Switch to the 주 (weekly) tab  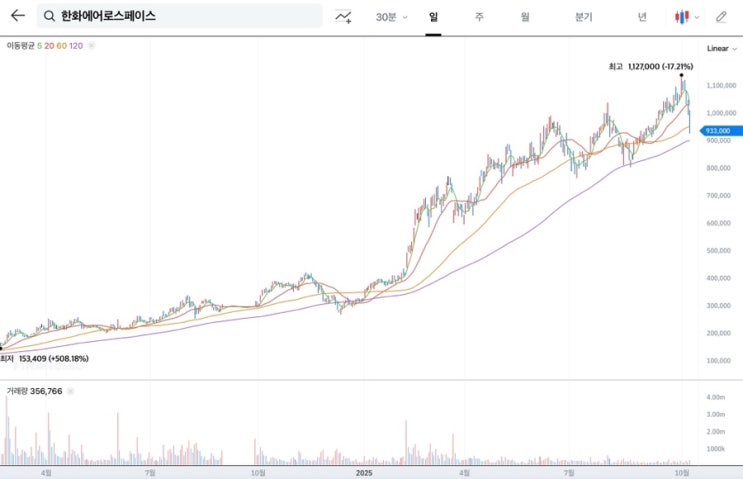pyautogui.click(x=479, y=17)
